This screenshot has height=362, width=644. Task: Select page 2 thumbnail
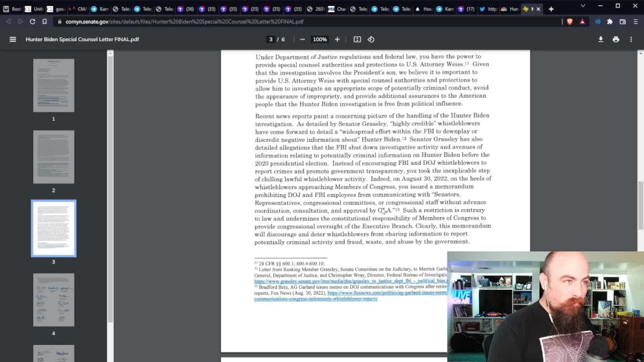tap(53, 157)
